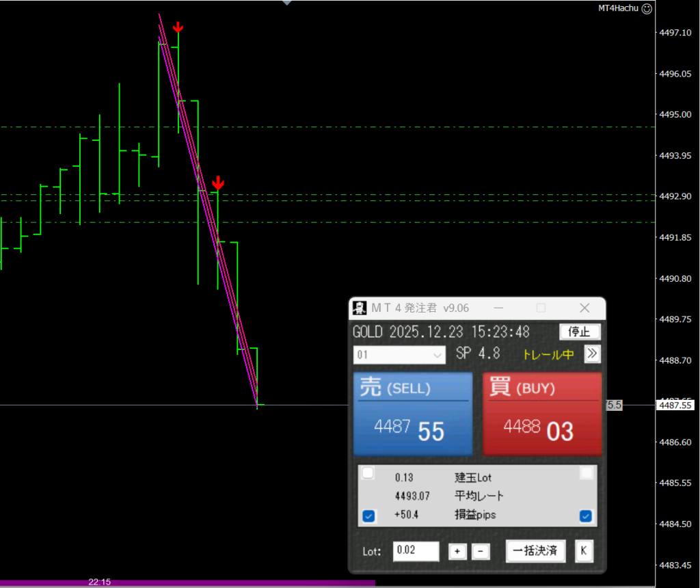The height and width of the screenshot is (588, 700).
Task: Click the red 買 (BUY) order button
Action: tap(542, 414)
